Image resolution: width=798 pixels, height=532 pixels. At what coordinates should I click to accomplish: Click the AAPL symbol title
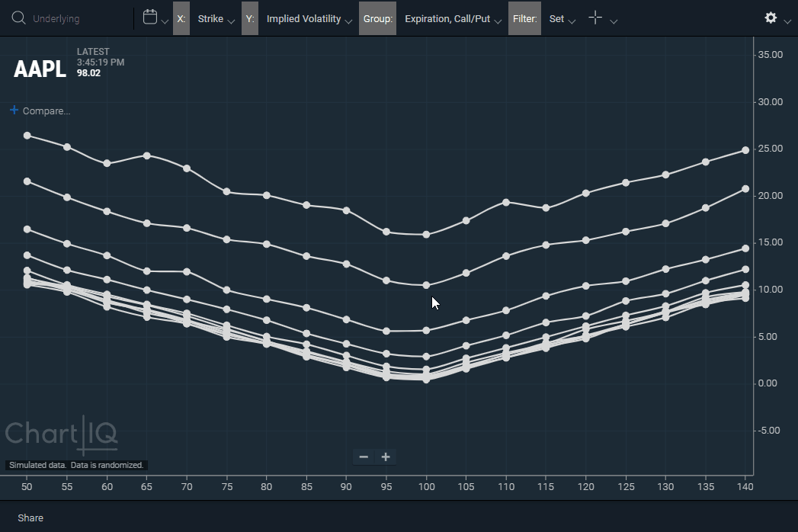tap(40, 69)
